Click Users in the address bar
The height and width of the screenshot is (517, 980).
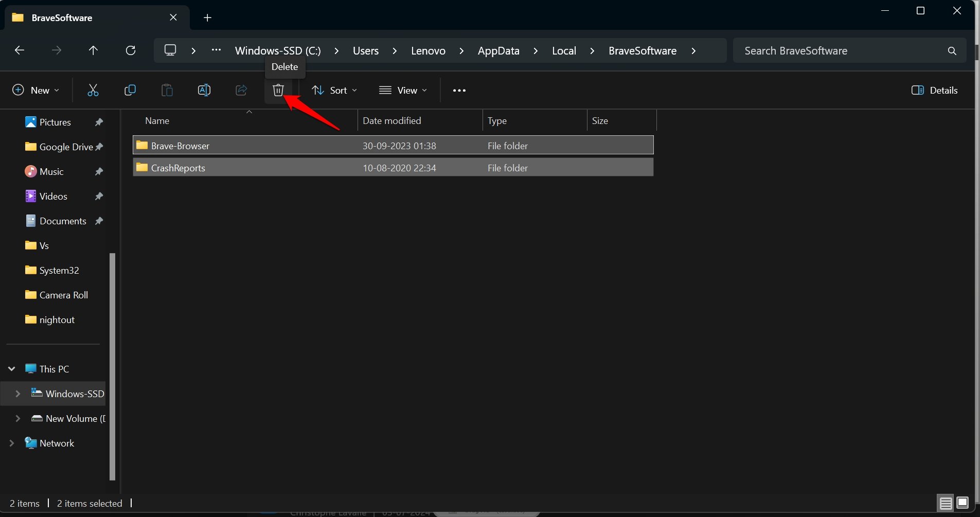click(366, 51)
